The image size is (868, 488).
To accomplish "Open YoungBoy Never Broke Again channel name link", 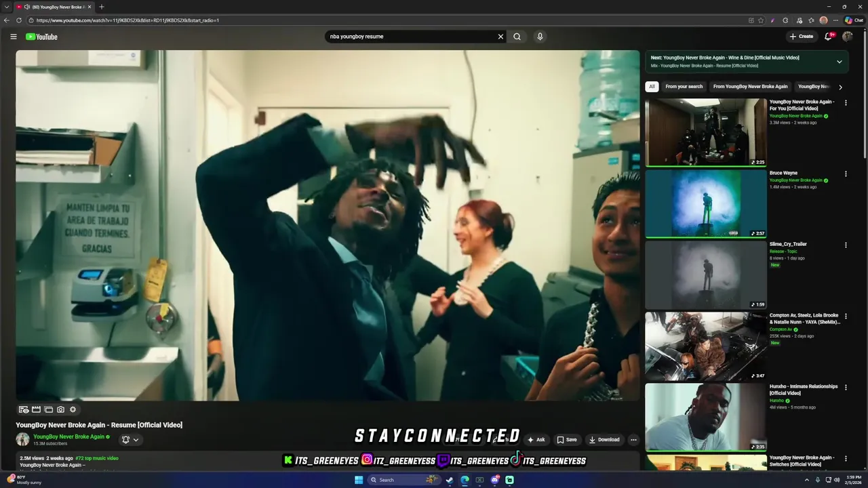I will pyautogui.click(x=69, y=436).
